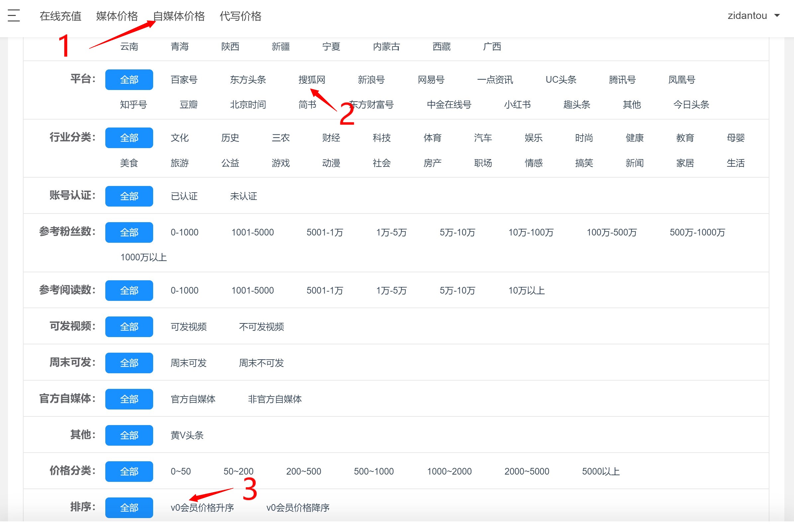Filter platform by 今日头条
The width and height of the screenshot is (794, 532).
click(691, 105)
